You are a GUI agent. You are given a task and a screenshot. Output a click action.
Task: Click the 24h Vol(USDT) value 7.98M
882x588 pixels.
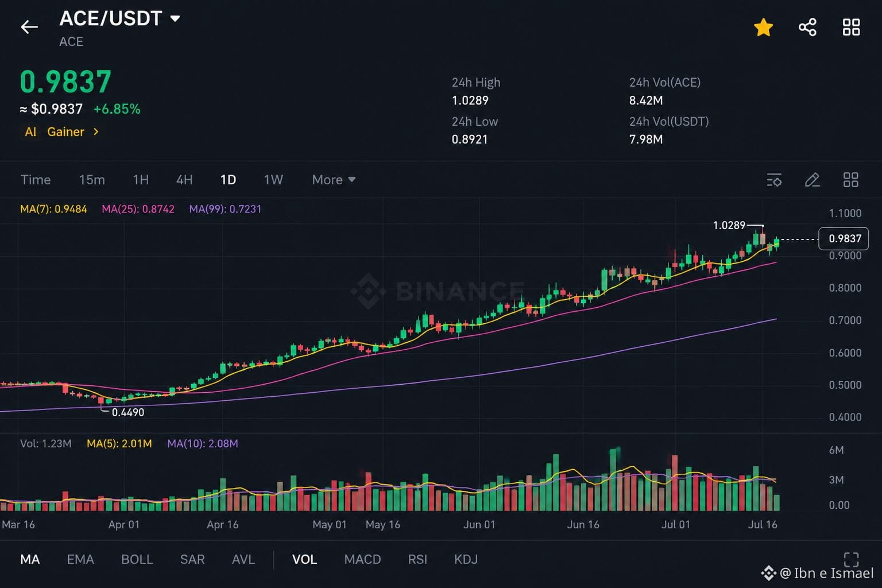pos(645,140)
